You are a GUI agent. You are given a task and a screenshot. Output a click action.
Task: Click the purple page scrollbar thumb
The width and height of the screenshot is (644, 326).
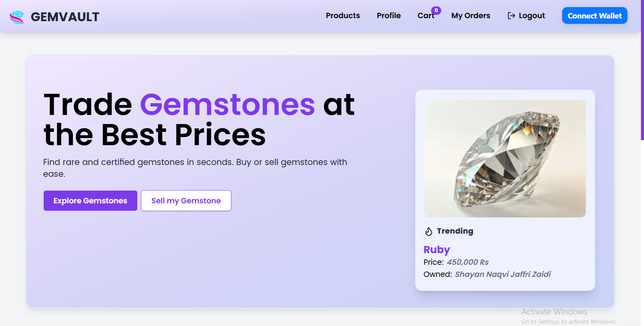pos(642,70)
